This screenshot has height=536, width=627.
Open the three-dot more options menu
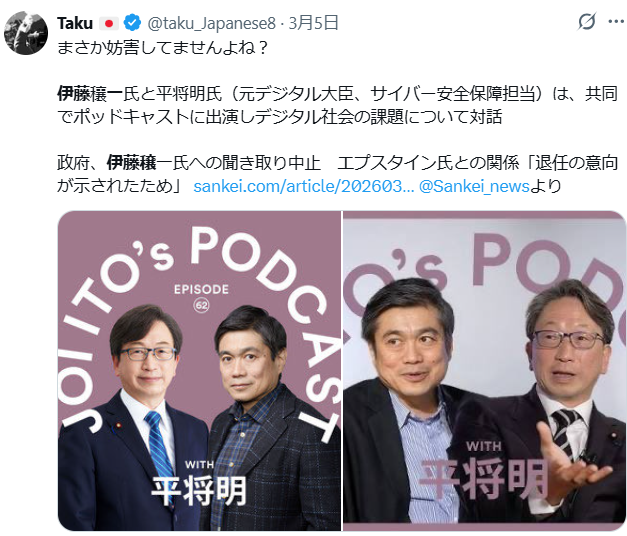616,21
